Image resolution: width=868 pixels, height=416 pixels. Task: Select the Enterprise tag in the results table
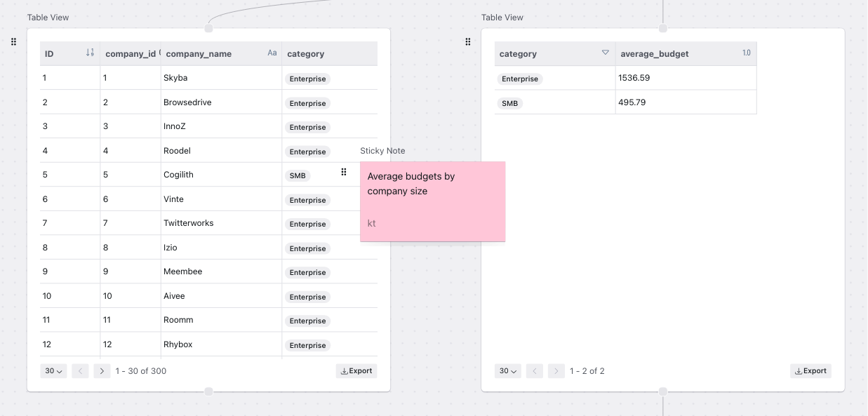pos(520,79)
